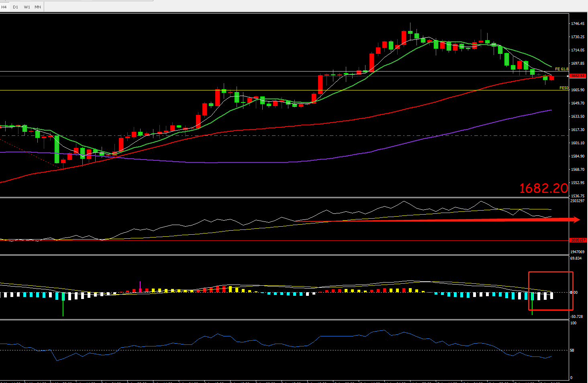Click the magenta spike bar in histogram
Viewport: 588px width, 383px height.
[x=140, y=285]
